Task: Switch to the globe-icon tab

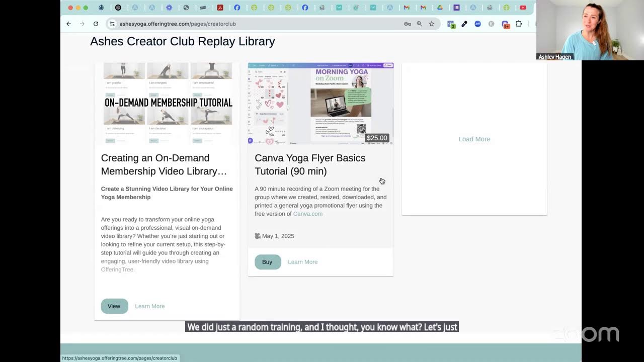Action: click(x=186, y=8)
